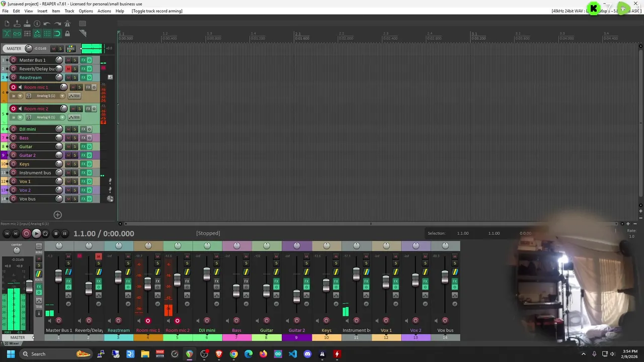The height and width of the screenshot is (362, 644).
Task: Toggle master MONO button in mixer
Action: point(39,246)
